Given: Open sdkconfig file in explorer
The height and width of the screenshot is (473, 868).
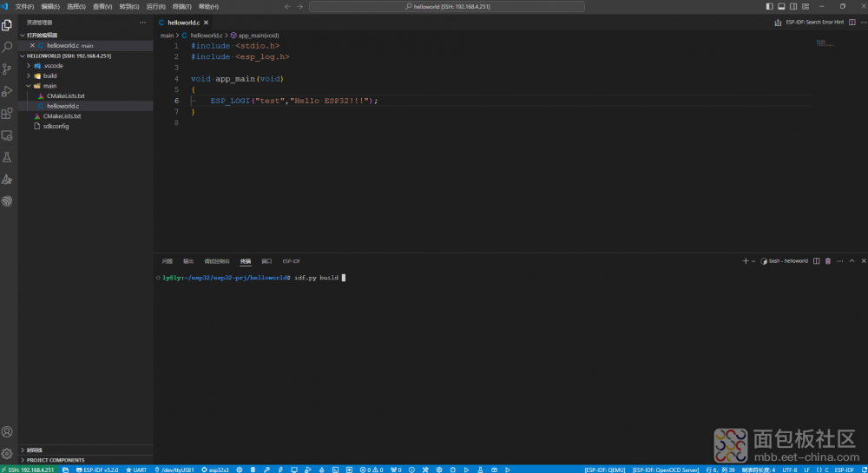Looking at the screenshot, I should (56, 126).
